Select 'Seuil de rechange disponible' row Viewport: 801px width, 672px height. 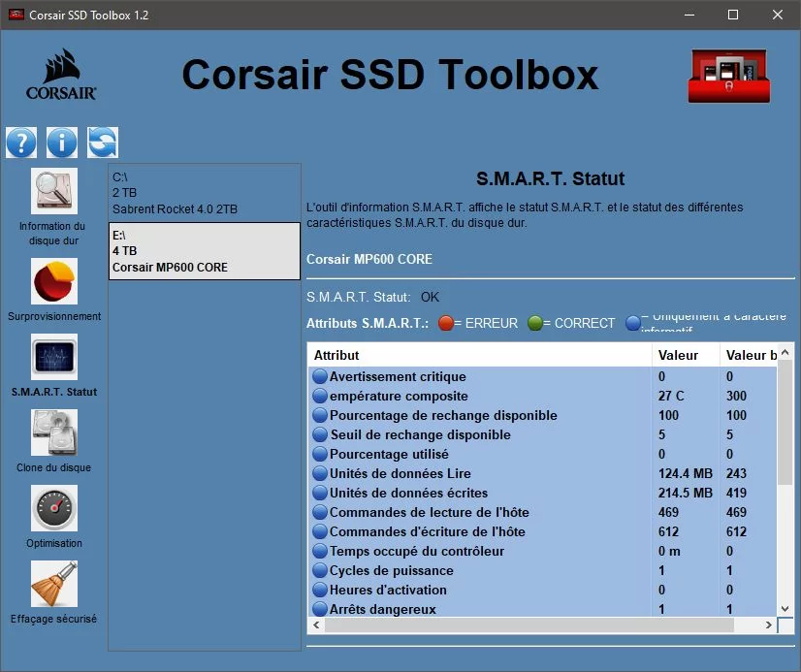(542, 434)
